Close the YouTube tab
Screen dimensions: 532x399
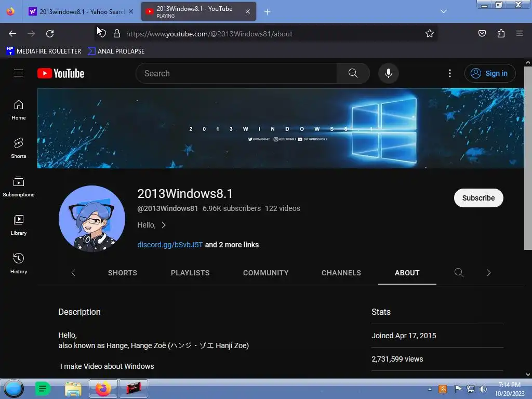click(x=248, y=11)
